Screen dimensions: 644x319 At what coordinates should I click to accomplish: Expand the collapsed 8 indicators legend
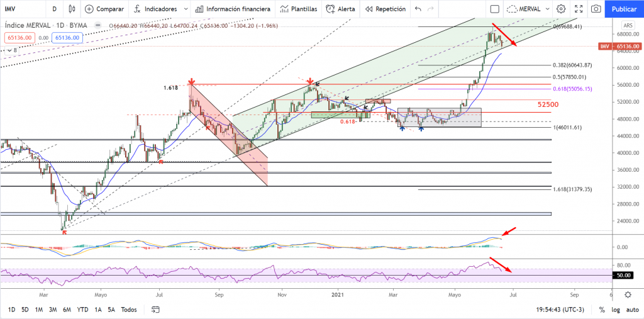(11, 50)
